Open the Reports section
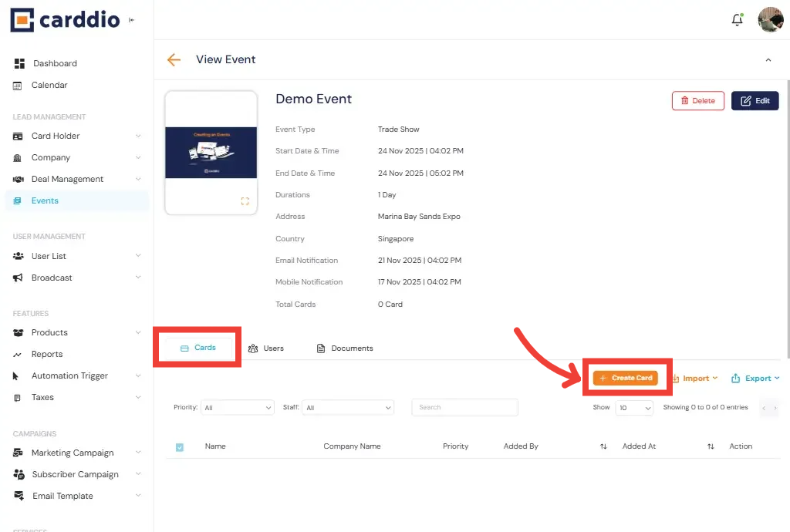790x532 pixels. pyautogui.click(x=48, y=354)
